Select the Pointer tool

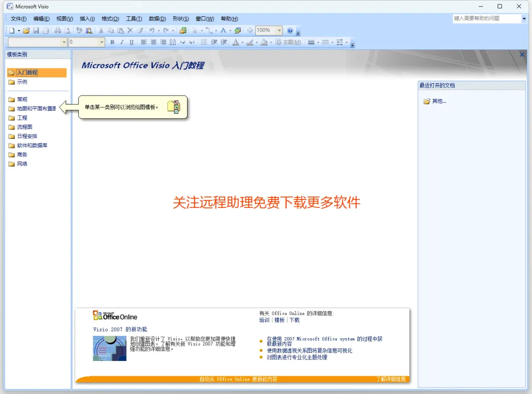tap(195, 31)
